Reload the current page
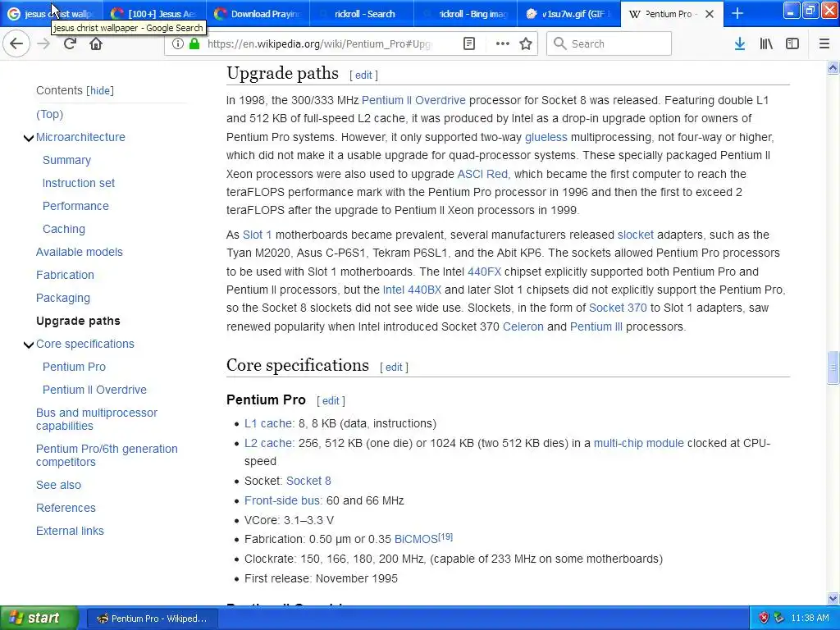This screenshot has height=630, width=840. coord(70,44)
